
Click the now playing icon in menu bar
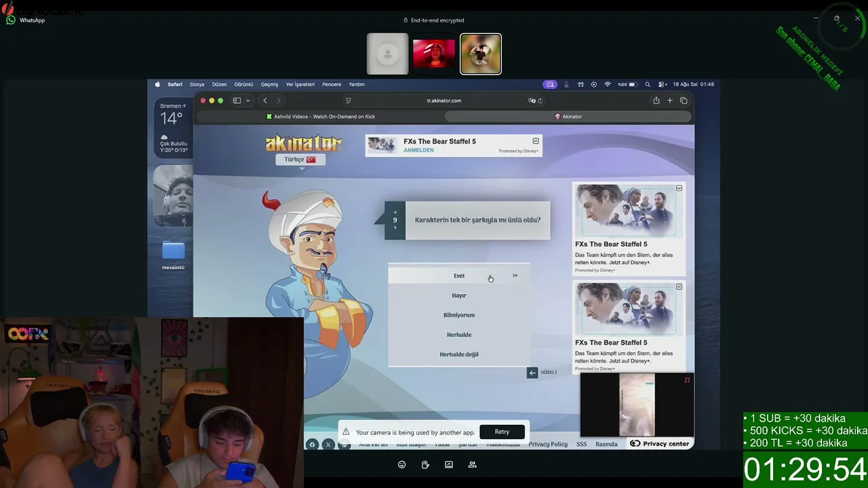tap(594, 85)
